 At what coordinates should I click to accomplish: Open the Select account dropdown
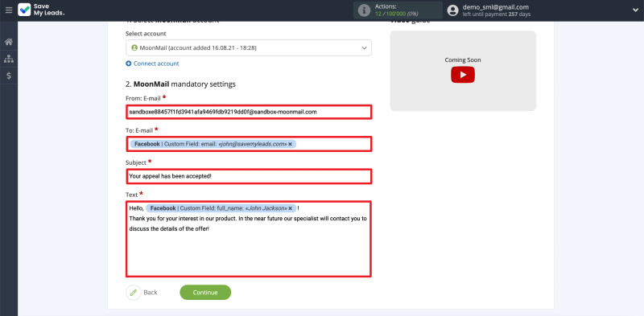(x=249, y=47)
